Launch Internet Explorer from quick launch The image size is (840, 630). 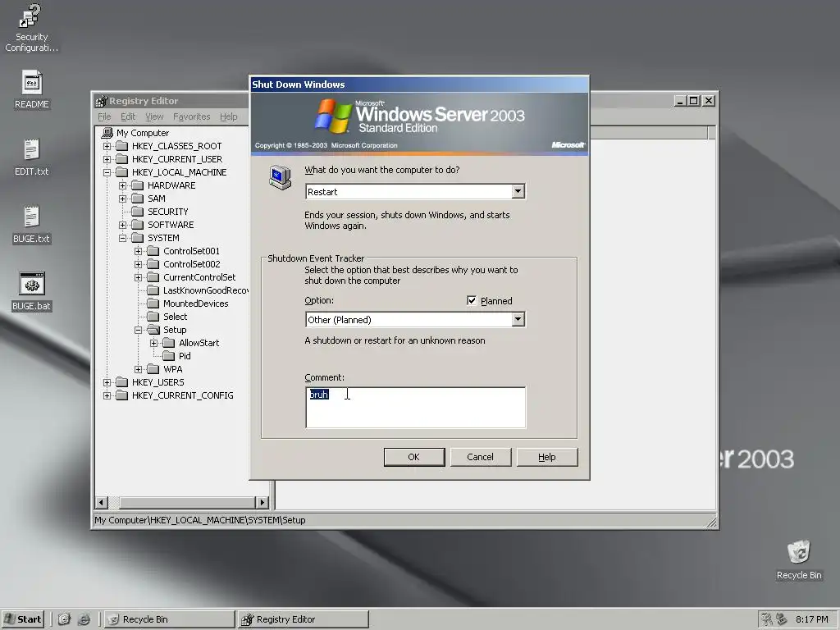tap(84, 619)
